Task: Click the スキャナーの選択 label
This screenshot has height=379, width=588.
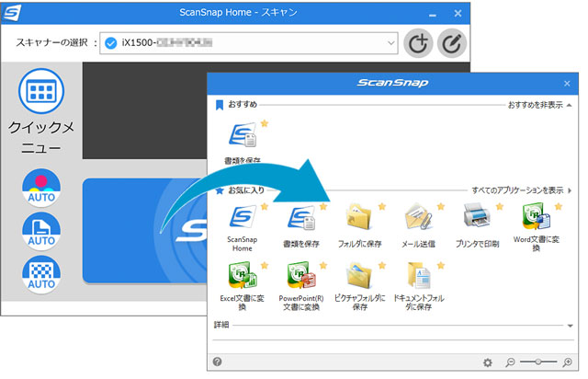Action: tap(52, 43)
